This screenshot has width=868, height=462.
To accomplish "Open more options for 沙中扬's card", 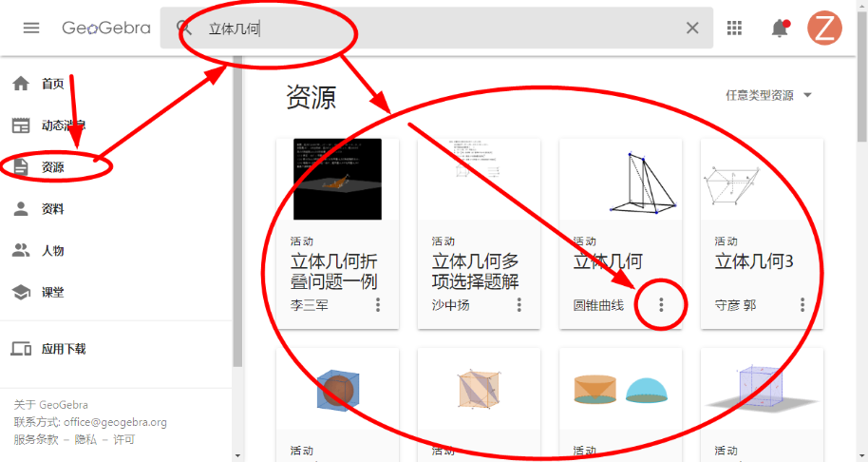I will (x=519, y=305).
